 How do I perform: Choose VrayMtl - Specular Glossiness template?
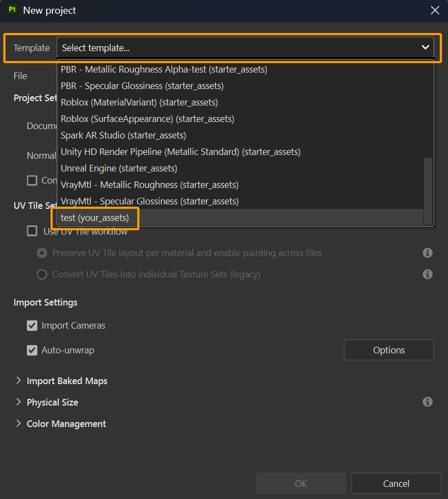point(240,202)
